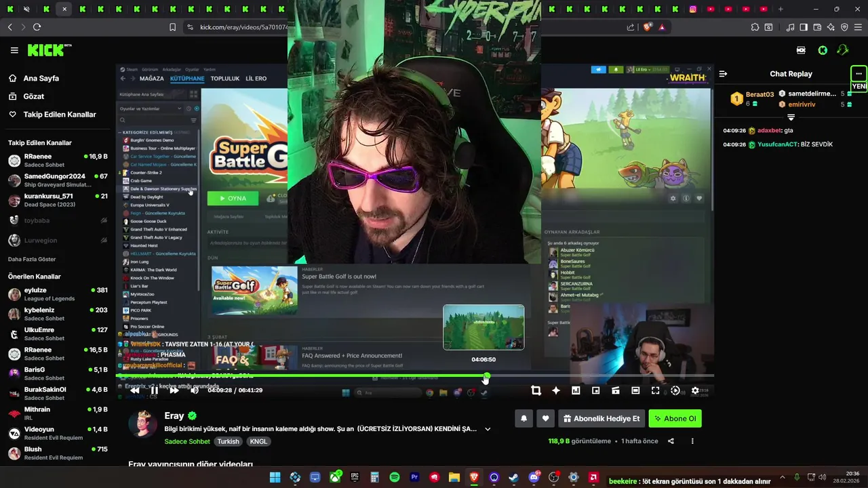Toggle the Kick sidebar hamburger menu

coord(14,50)
